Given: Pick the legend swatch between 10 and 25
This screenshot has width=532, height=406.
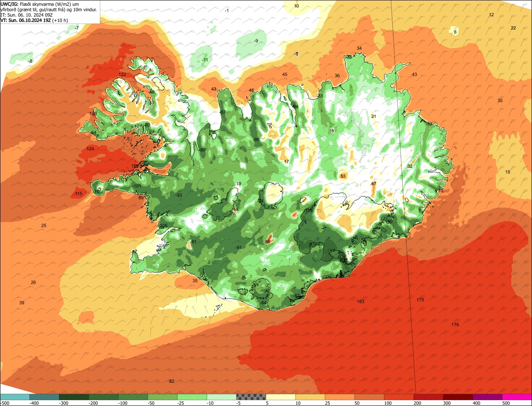Looking at the screenshot, I should (310, 397).
